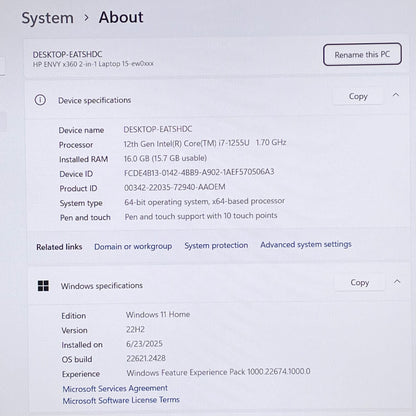Click the 16.0 GB installed RAM value
The width and height of the screenshot is (416, 416).
pos(165,158)
